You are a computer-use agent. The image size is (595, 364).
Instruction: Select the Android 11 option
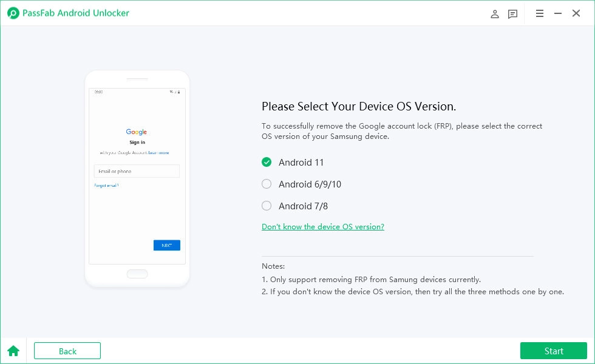pyautogui.click(x=301, y=162)
